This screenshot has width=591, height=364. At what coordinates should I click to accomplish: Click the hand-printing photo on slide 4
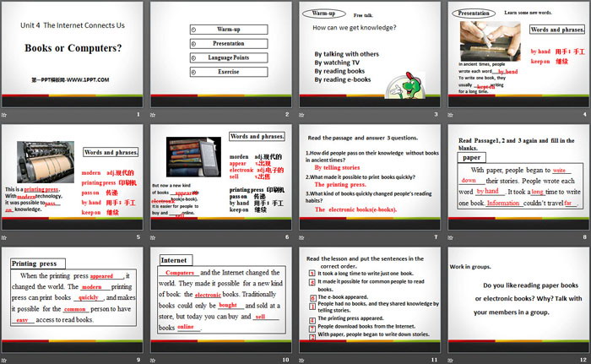(490, 41)
